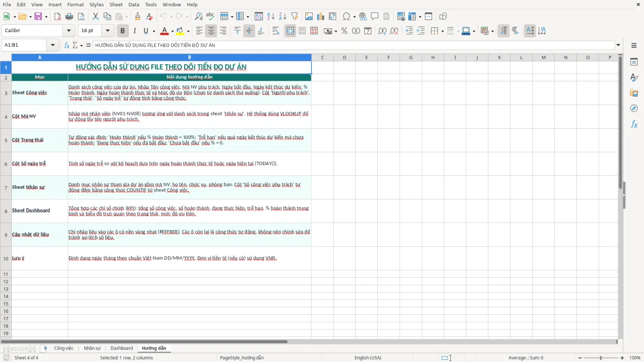
Task: Insert a comment
Action: click(375, 17)
